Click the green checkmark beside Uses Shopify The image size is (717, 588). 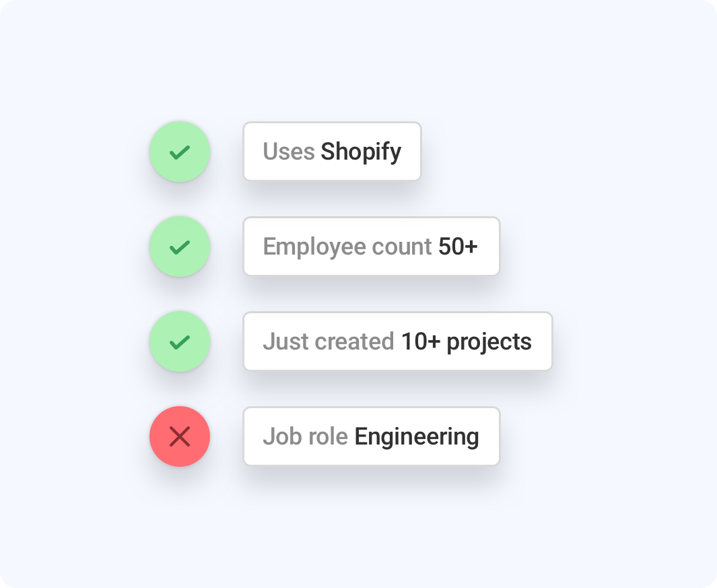180,152
